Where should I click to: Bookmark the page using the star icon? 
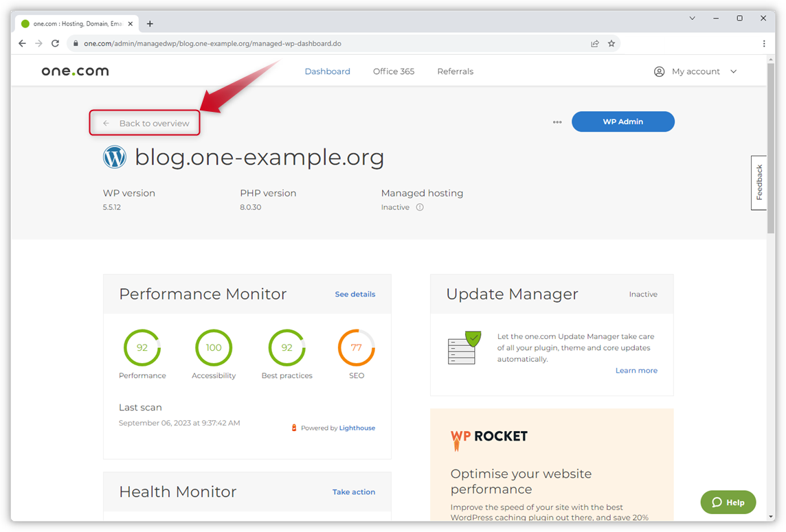click(x=611, y=43)
